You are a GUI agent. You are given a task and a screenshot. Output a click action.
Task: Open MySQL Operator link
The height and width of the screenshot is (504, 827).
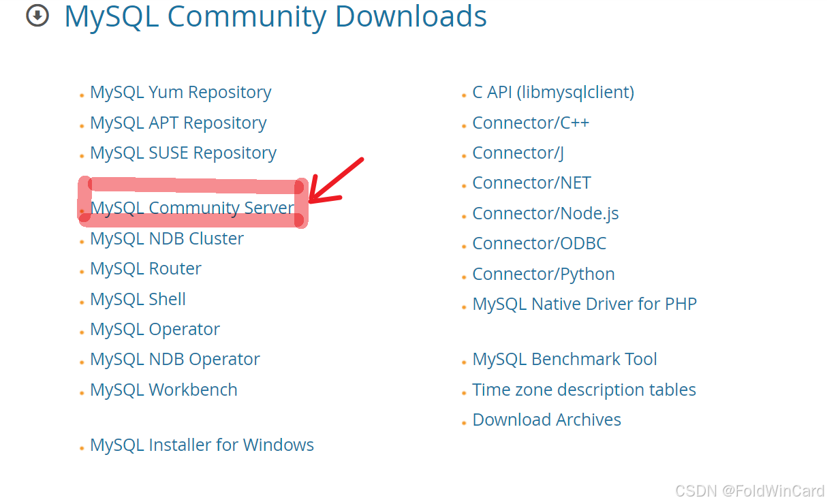click(x=155, y=330)
